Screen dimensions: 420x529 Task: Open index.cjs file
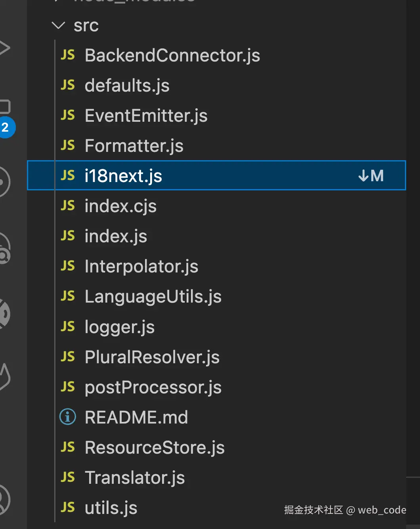tap(120, 206)
